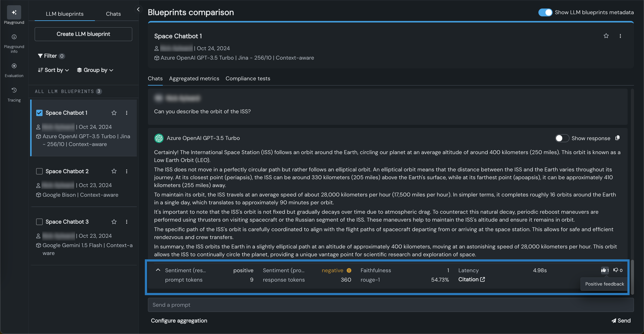Collapse the metrics row with the caret

[x=158, y=270]
